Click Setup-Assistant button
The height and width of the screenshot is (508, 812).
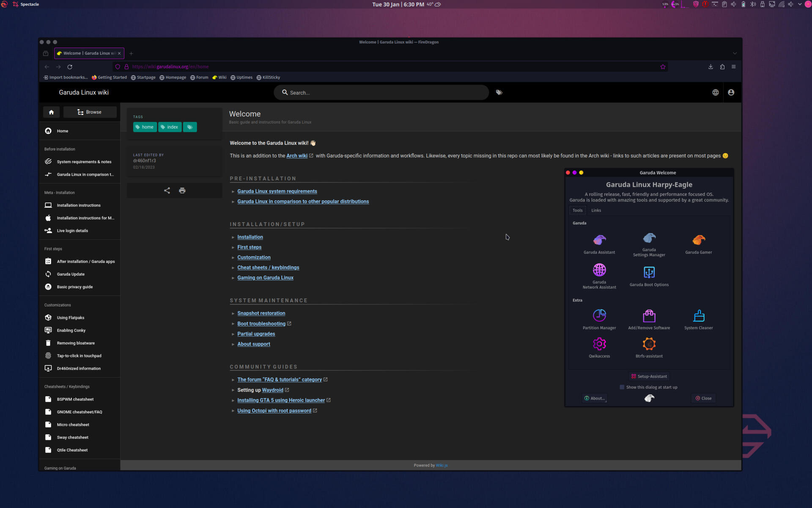(x=649, y=376)
